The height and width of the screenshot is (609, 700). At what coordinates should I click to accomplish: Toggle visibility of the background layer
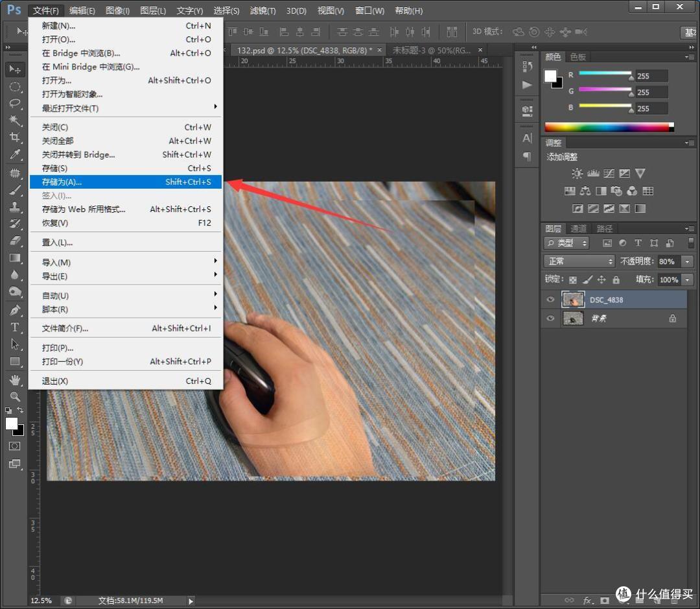click(x=550, y=318)
